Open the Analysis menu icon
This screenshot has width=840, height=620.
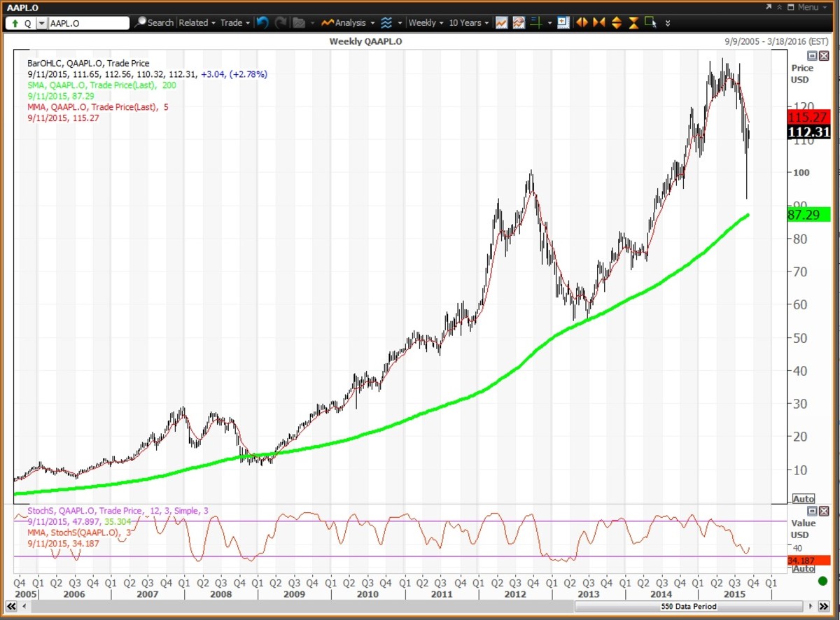point(328,22)
